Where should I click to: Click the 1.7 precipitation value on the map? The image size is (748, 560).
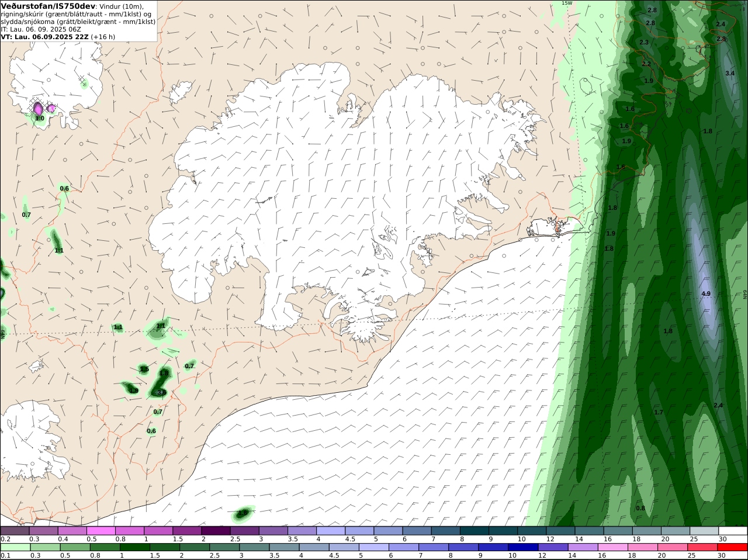click(659, 412)
